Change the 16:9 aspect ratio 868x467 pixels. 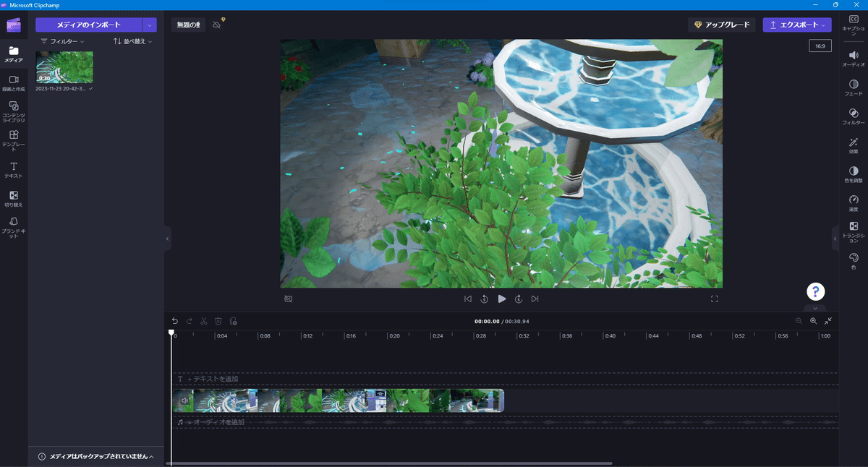pos(820,46)
